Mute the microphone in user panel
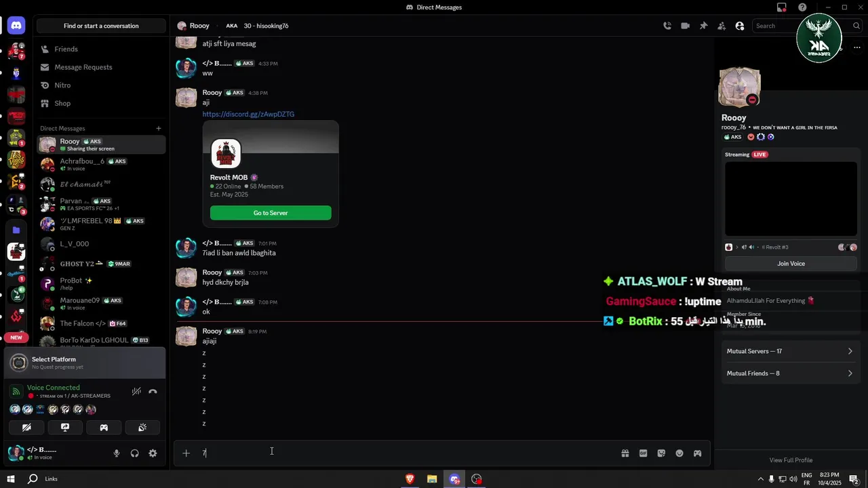This screenshot has width=868, height=488. tap(117, 453)
